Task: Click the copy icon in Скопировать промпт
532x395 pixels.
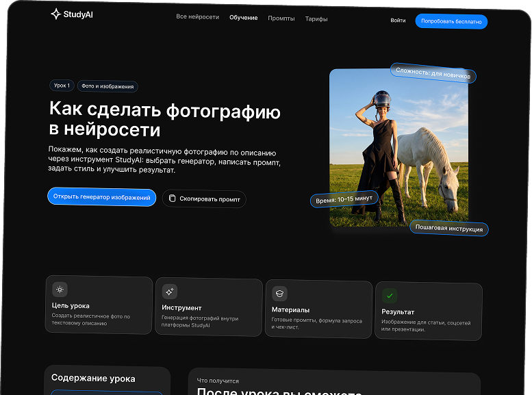Action: point(173,198)
